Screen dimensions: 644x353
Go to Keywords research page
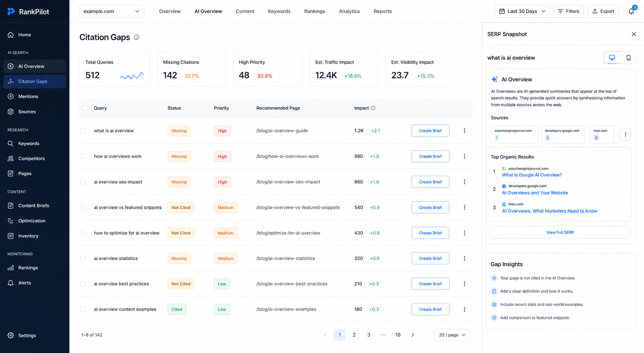click(35, 143)
